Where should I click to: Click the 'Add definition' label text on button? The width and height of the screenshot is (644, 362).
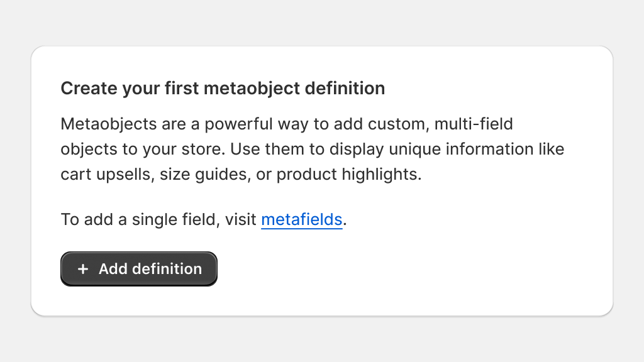pyautogui.click(x=150, y=269)
